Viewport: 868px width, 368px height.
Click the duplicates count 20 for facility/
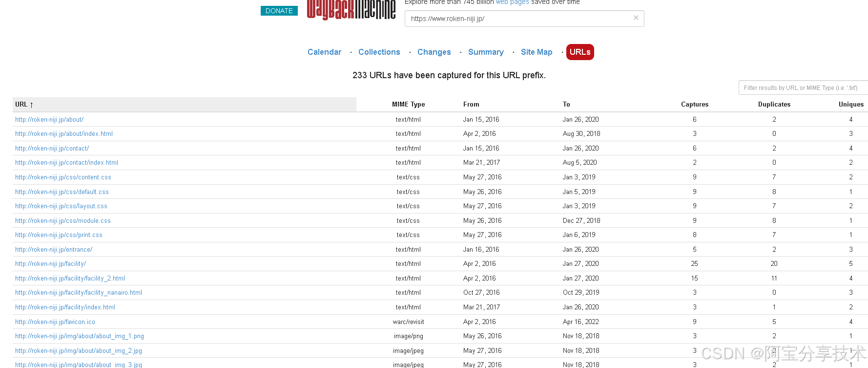click(774, 263)
